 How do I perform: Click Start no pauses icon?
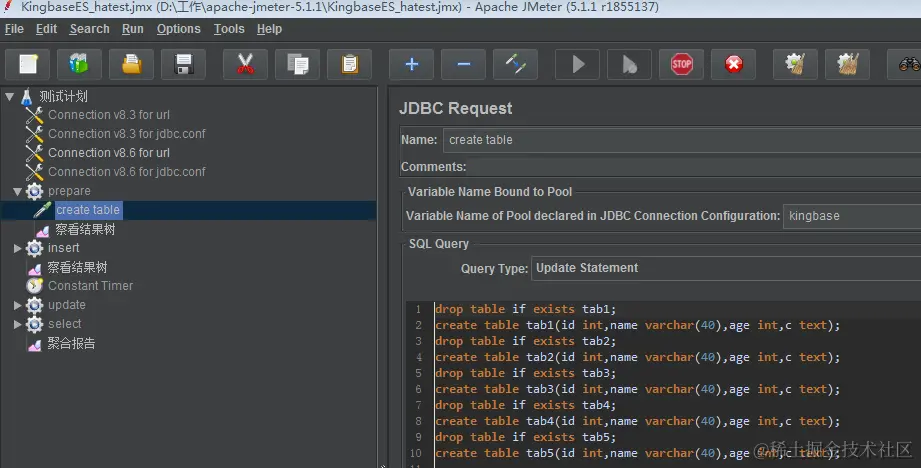pos(630,64)
